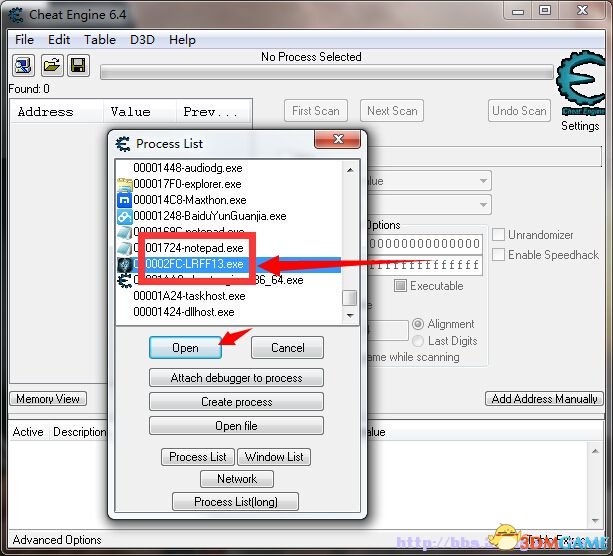The width and height of the screenshot is (613, 556).
Task: Click the Open button in Process List
Action: coord(185,348)
